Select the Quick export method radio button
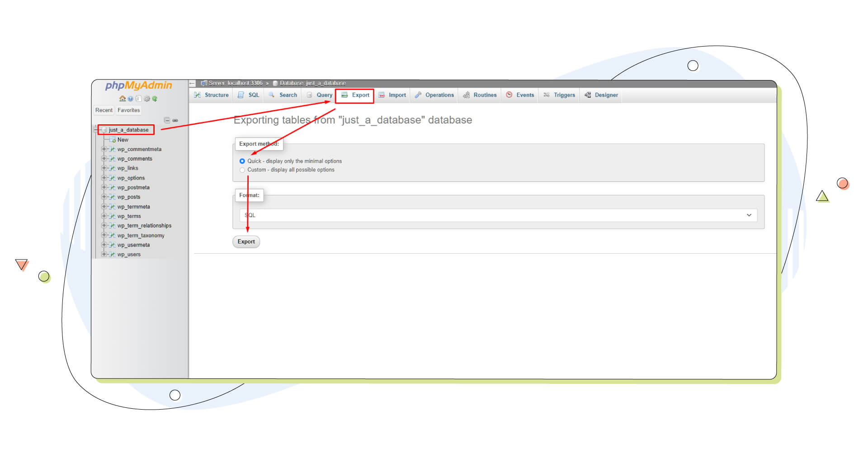 coord(242,161)
